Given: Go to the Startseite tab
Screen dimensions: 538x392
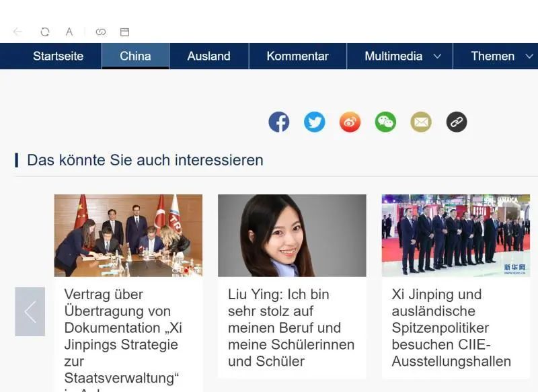Looking at the screenshot, I should tap(59, 56).
